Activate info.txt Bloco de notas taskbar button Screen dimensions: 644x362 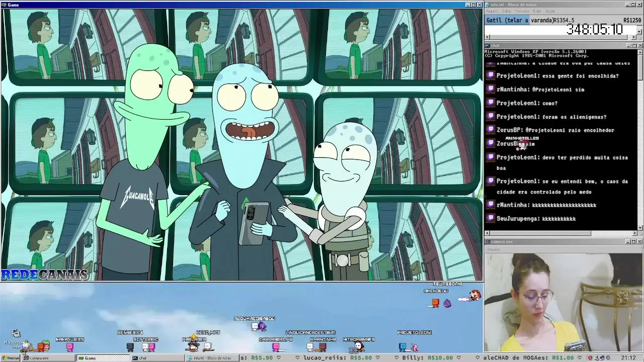click(x=211, y=358)
